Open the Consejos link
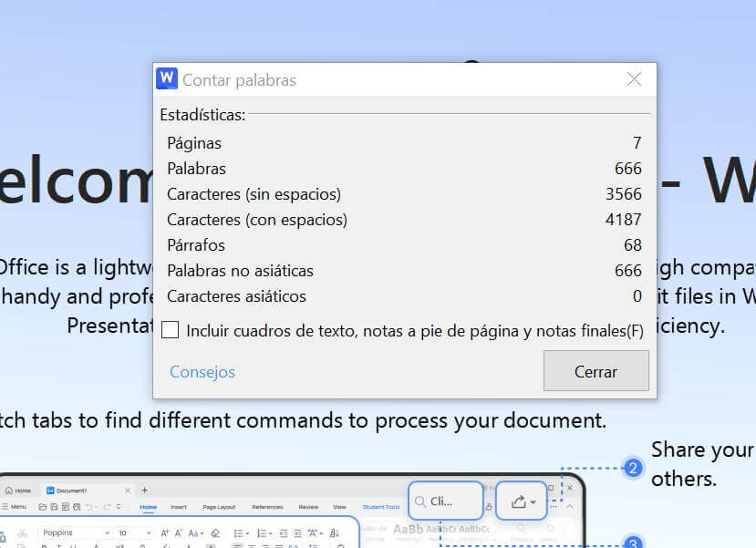This screenshot has height=548, width=756. [x=202, y=371]
